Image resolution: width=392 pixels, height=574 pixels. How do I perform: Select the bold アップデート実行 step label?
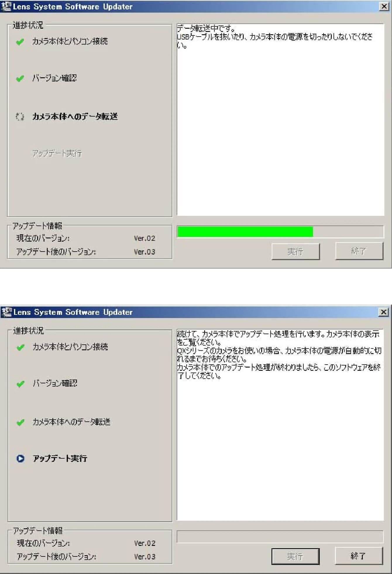coord(60,458)
